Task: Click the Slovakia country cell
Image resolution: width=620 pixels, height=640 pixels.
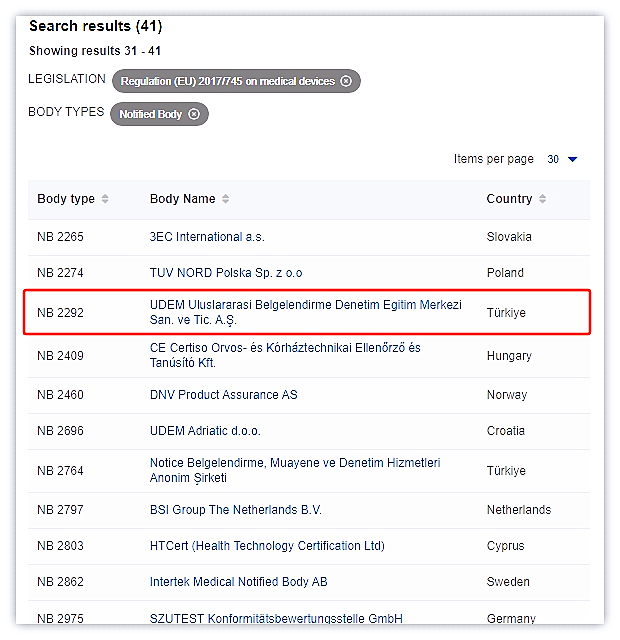Action: [x=509, y=237]
